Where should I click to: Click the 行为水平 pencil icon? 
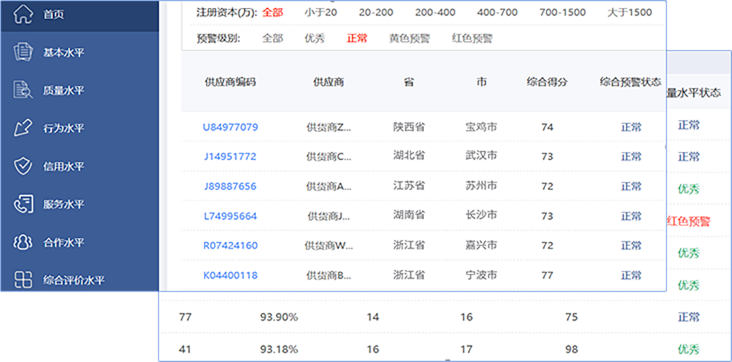pyautogui.click(x=23, y=128)
